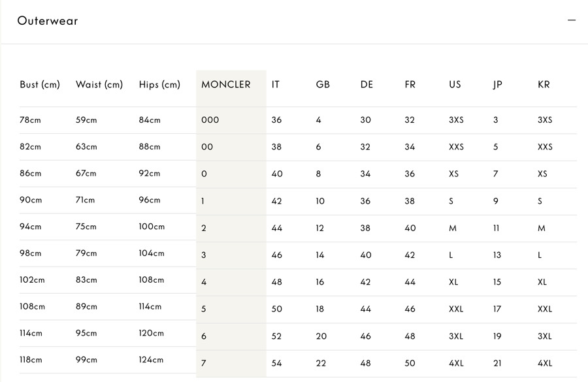The height and width of the screenshot is (382, 588).
Task: Select the DE size column header
Action: [x=367, y=85]
